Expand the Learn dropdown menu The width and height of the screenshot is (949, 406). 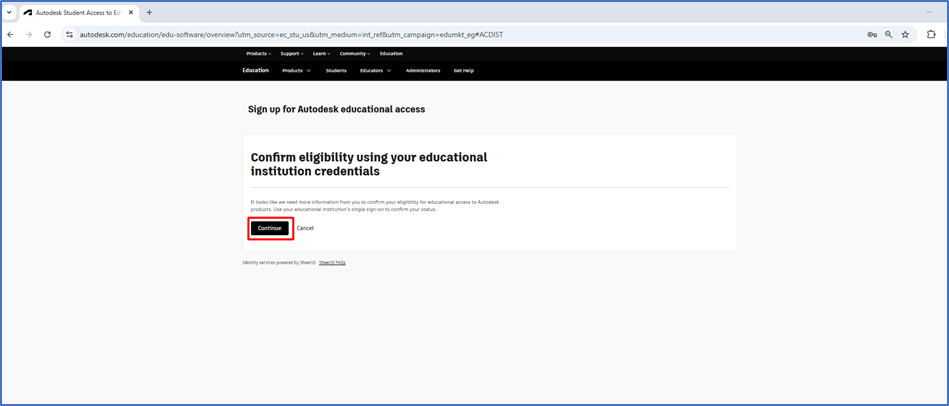point(321,53)
